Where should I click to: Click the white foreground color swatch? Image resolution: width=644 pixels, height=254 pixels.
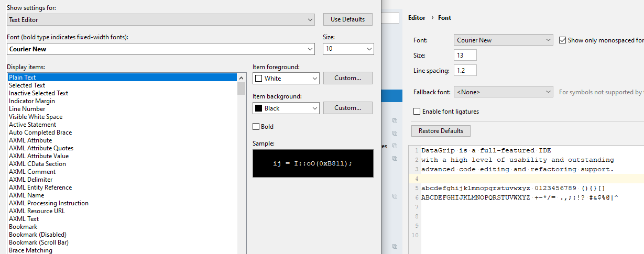click(258, 79)
